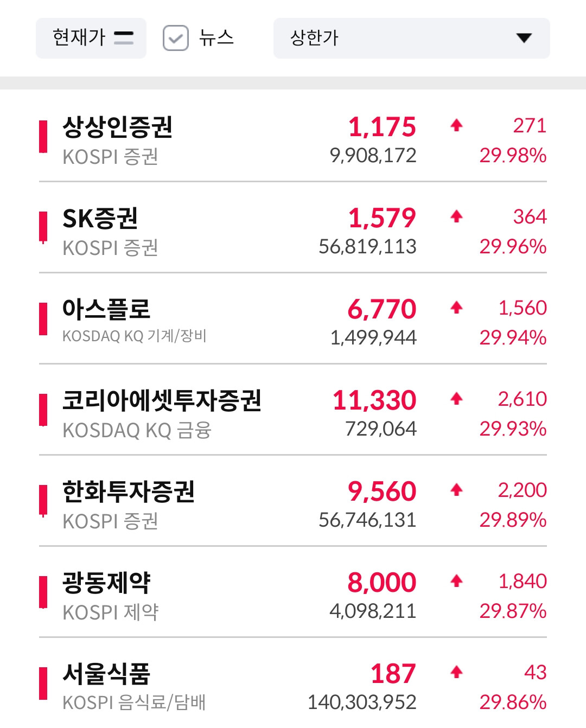Click the list icon in 현재가 button

pos(124,38)
